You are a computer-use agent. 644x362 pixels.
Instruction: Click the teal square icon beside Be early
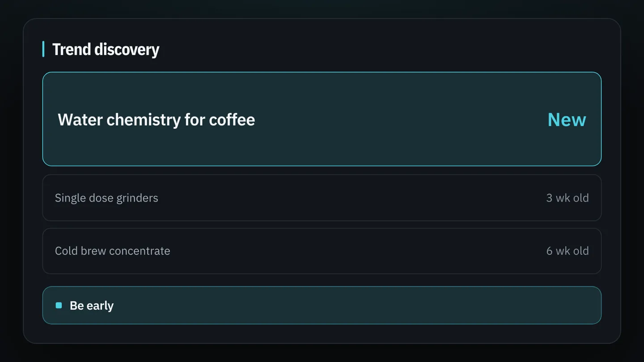tap(59, 305)
